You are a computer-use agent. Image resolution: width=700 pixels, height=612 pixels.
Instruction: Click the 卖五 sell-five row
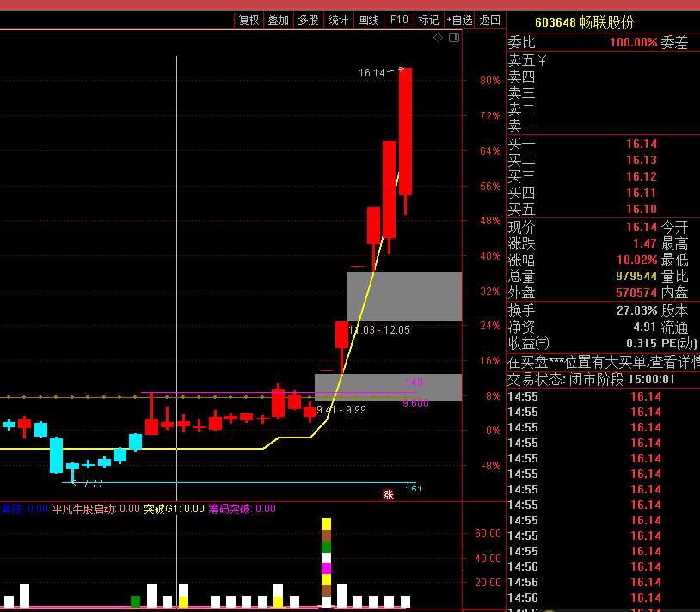pyautogui.click(x=603, y=60)
